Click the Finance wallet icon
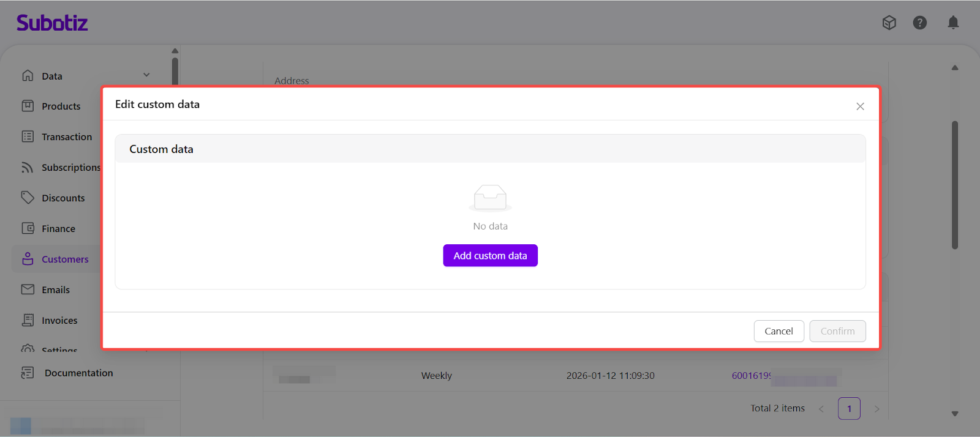The height and width of the screenshot is (437, 980). [x=28, y=228]
